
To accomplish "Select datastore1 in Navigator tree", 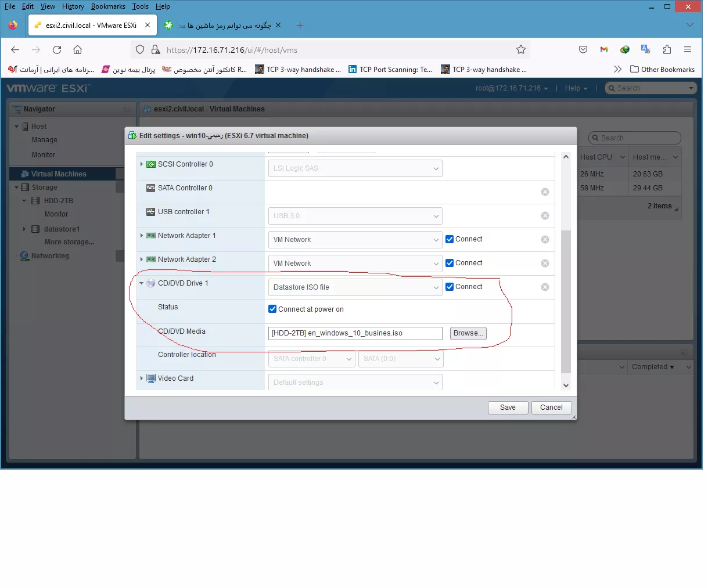I will pyautogui.click(x=62, y=229).
